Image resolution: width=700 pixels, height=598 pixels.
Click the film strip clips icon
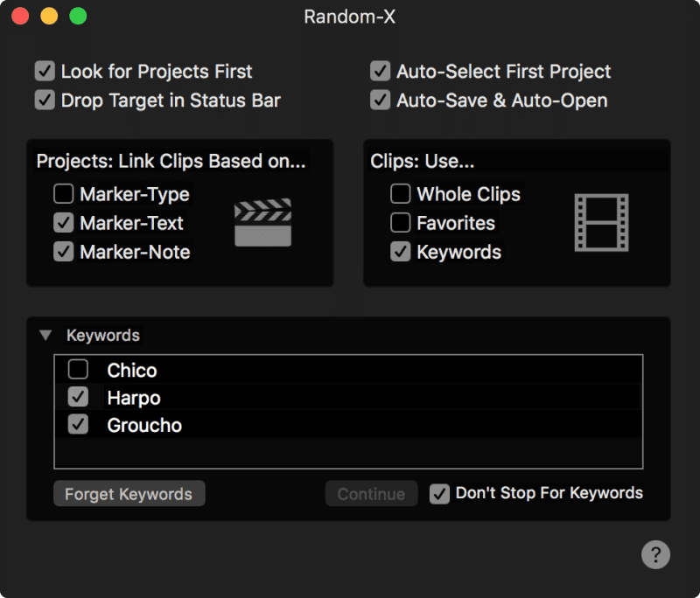click(601, 223)
